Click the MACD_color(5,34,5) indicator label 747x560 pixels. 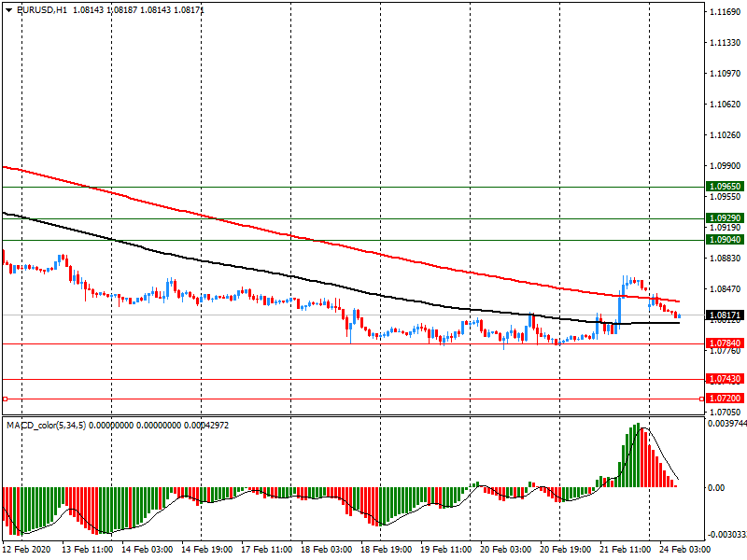(46, 425)
